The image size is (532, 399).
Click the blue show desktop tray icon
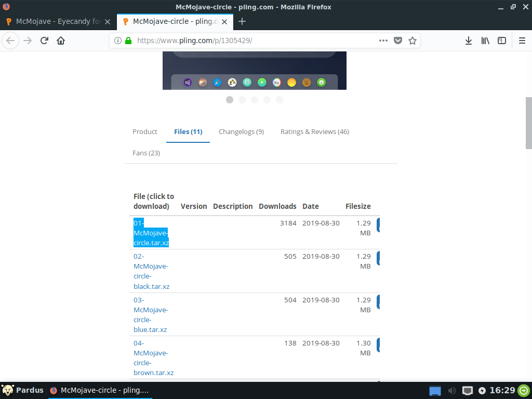pos(435,391)
